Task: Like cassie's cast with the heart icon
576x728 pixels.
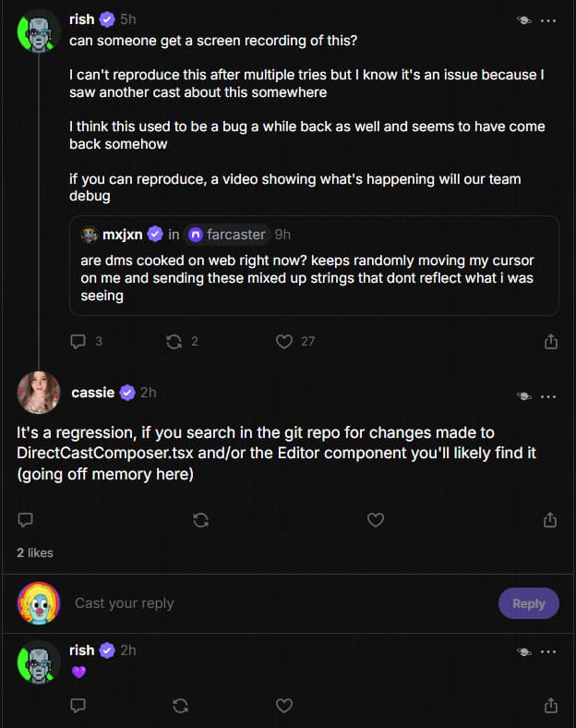Action: pos(376,520)
